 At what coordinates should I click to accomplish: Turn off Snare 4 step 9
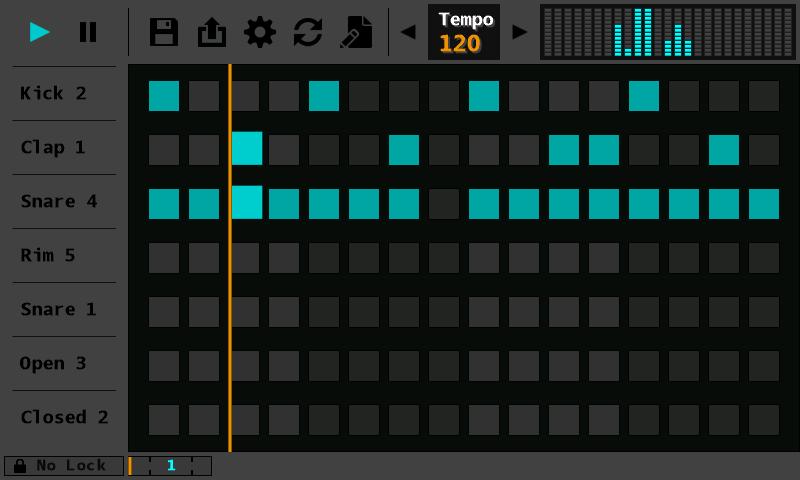[x=484, y=204]
